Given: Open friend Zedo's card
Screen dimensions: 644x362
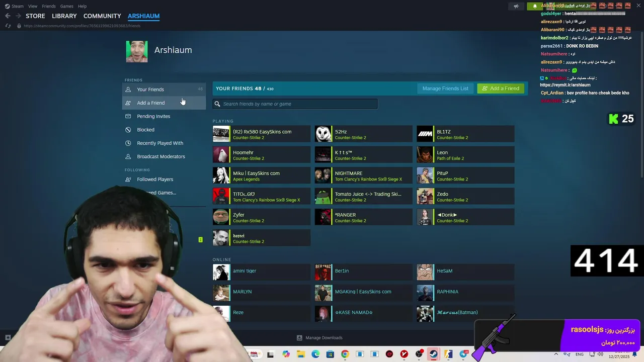Looking at the screenshot, I should [x=465, y=197].
